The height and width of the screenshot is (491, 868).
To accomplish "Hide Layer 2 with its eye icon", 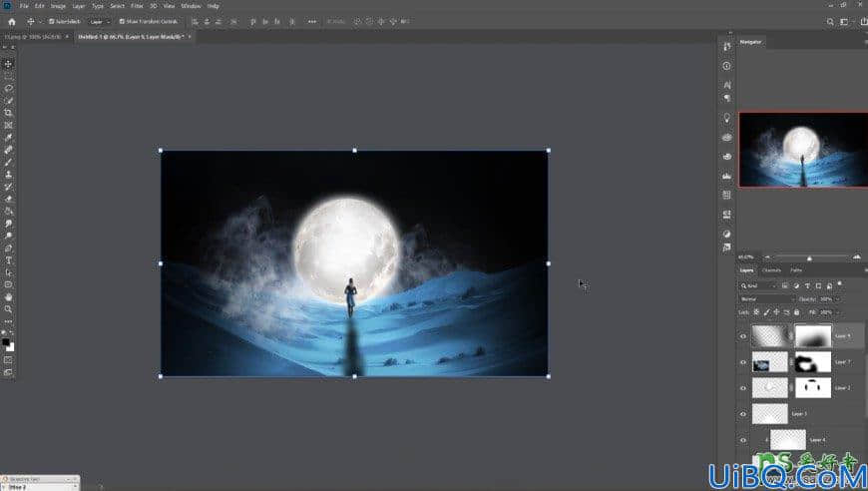I will [x=743, y=388].
